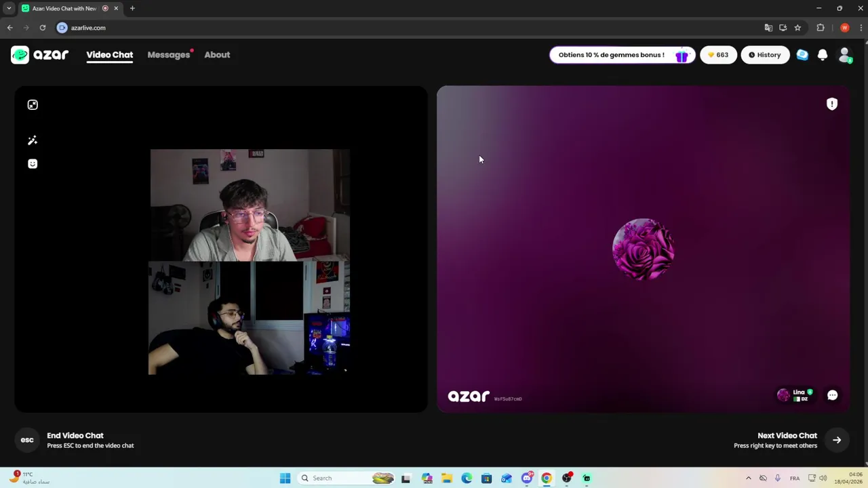Open the History panel

click(765, 55)
